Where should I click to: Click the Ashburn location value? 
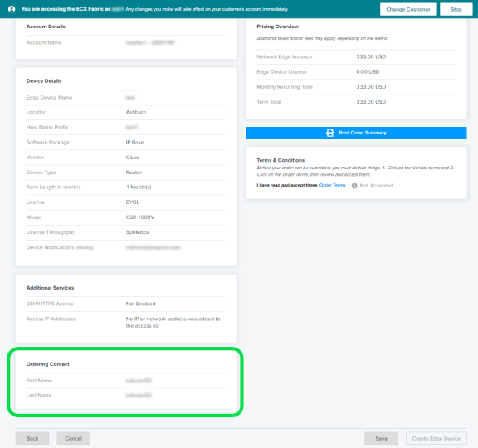click(x=136, y=112)
